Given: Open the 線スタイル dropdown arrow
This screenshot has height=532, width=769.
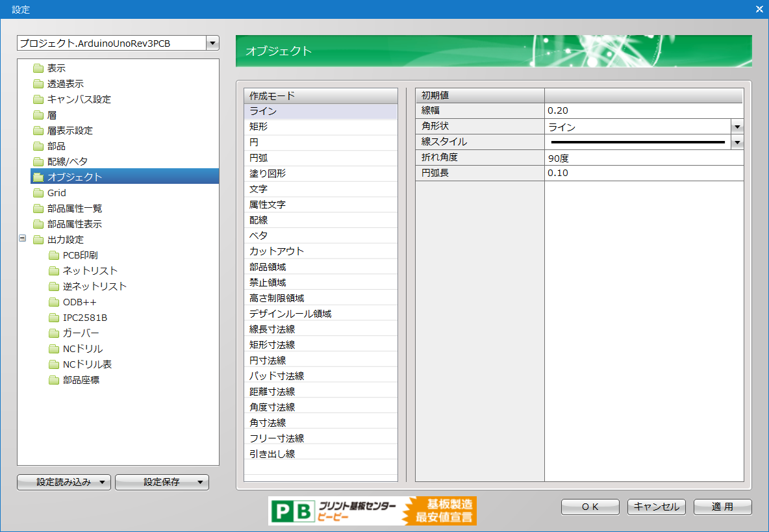Looking at the screenshot, I should [737, 142].
